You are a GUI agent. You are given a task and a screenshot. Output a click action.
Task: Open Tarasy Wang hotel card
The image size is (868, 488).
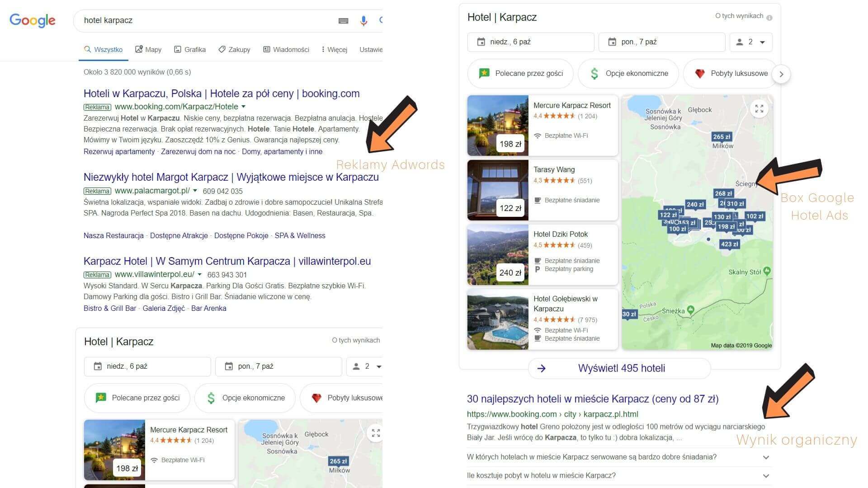[542, 190]
